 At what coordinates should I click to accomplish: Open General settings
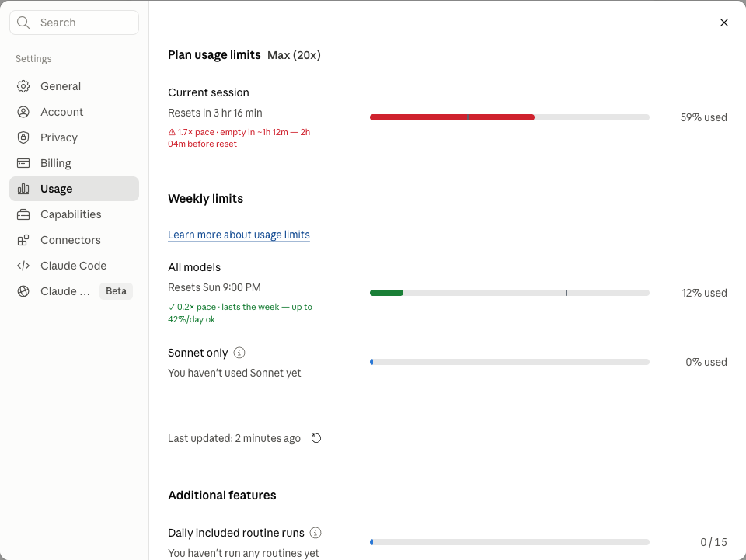pos(75,86)
